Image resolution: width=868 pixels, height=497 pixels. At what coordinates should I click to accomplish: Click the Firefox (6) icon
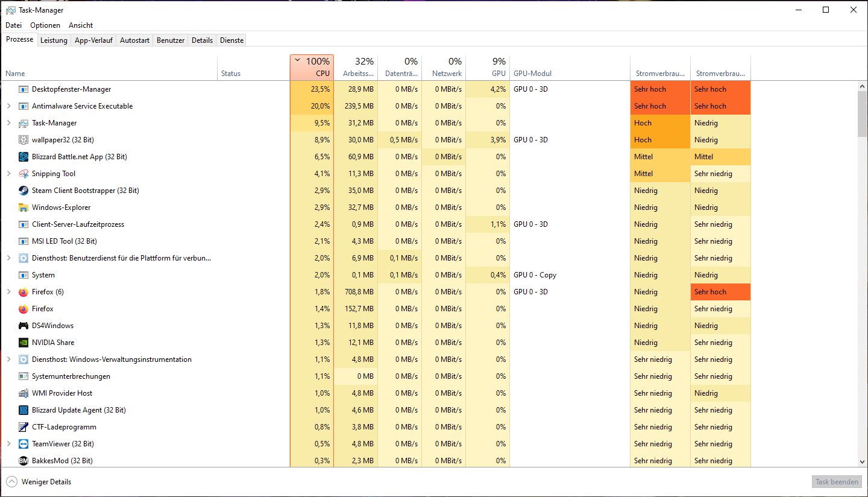pos(24,292)
